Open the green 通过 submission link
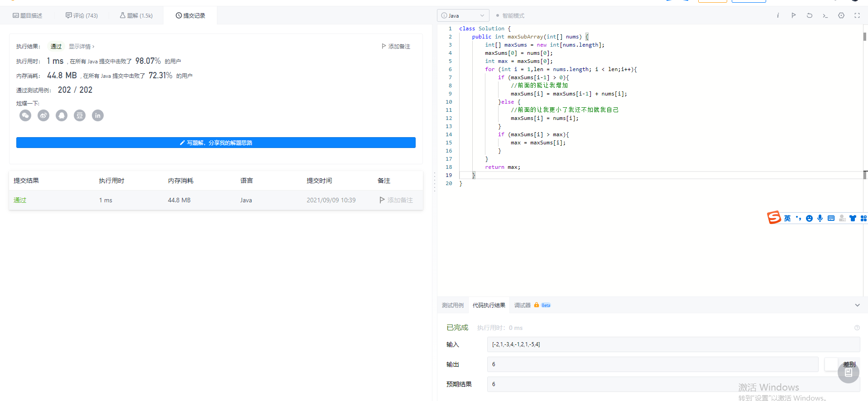The width and height of the screenshot is (868, 401). tap(20, 200)
